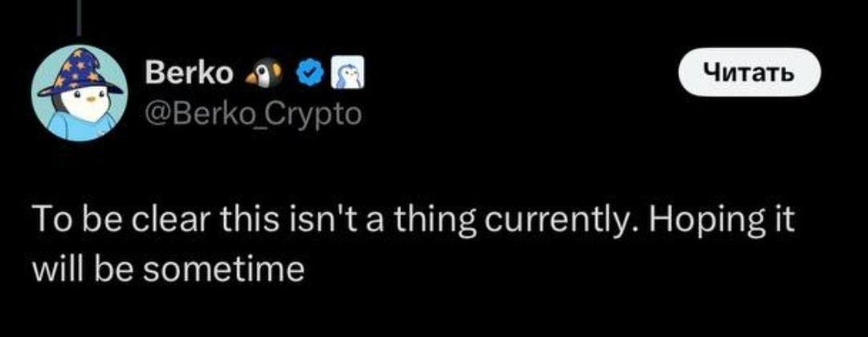The image size is (868, 337).
Task: Open Berko's wizard-hat penguin avatar
Action: (80, 94)
